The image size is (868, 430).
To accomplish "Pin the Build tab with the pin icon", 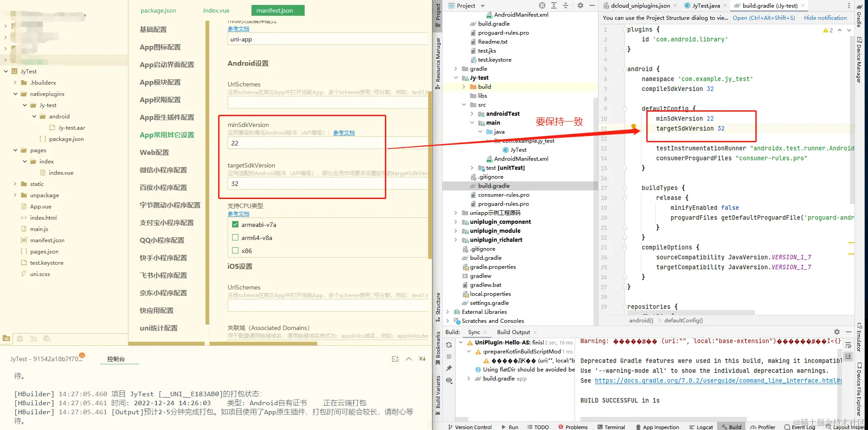I will point(449,368).
